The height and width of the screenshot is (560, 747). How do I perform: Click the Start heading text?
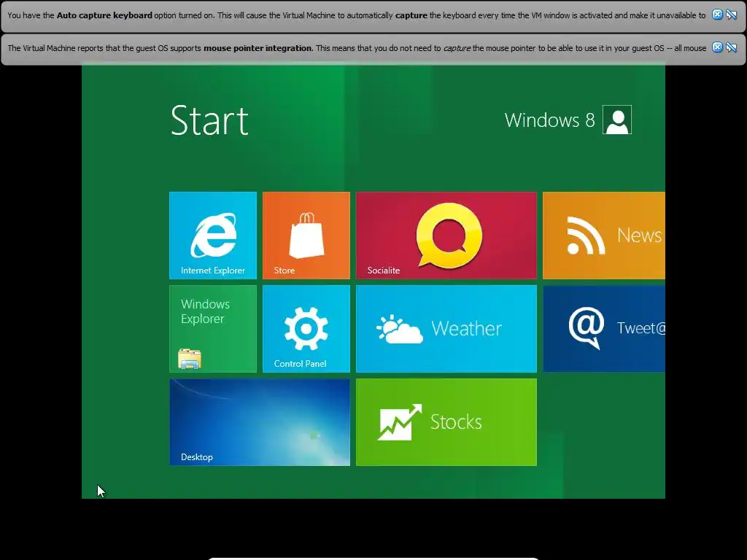(209, 120)
